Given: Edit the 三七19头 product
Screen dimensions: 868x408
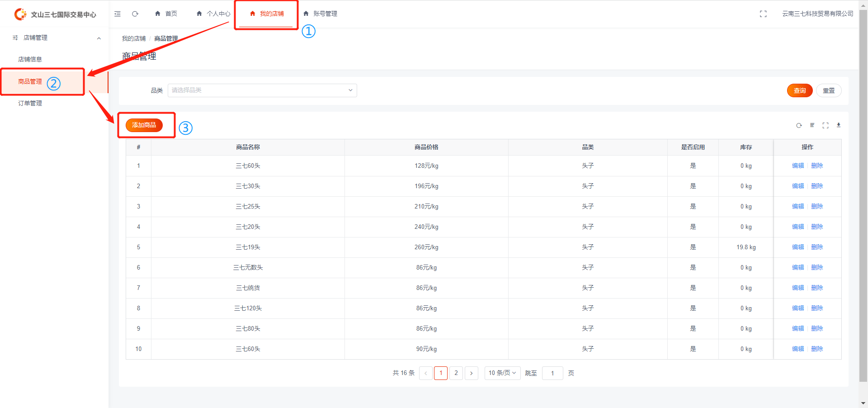Looking at the screenshot, I should coord(798,247).
